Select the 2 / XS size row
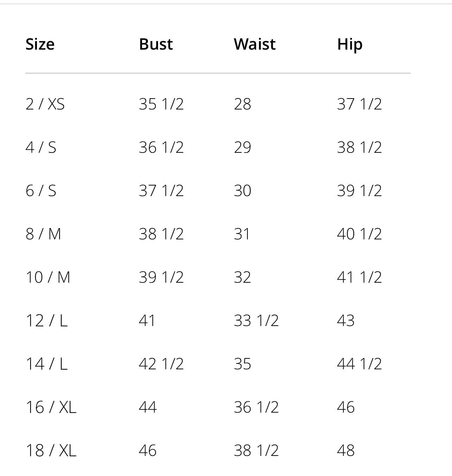Image resolution: width=452 pixels, height=476 pixels. click(45, 104)
